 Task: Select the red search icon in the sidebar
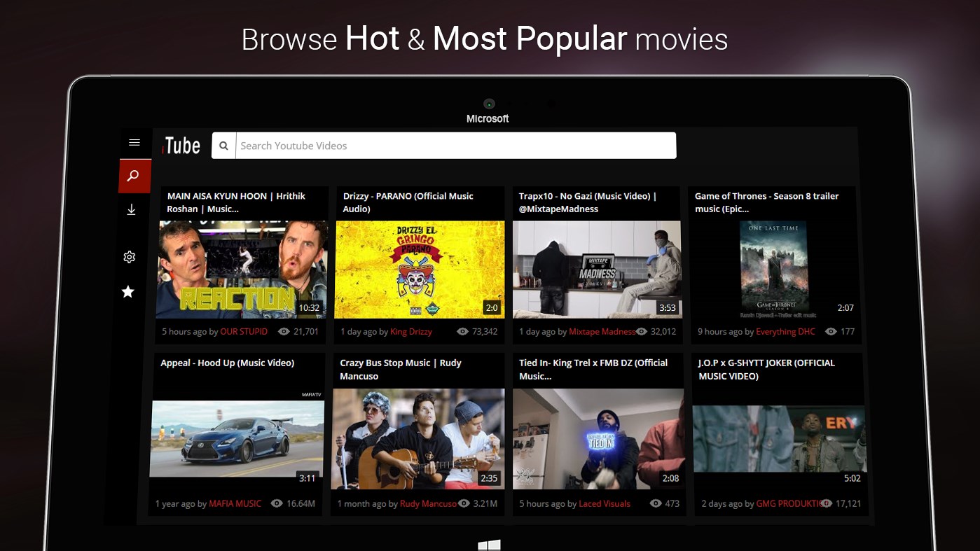tap(134, 176)
